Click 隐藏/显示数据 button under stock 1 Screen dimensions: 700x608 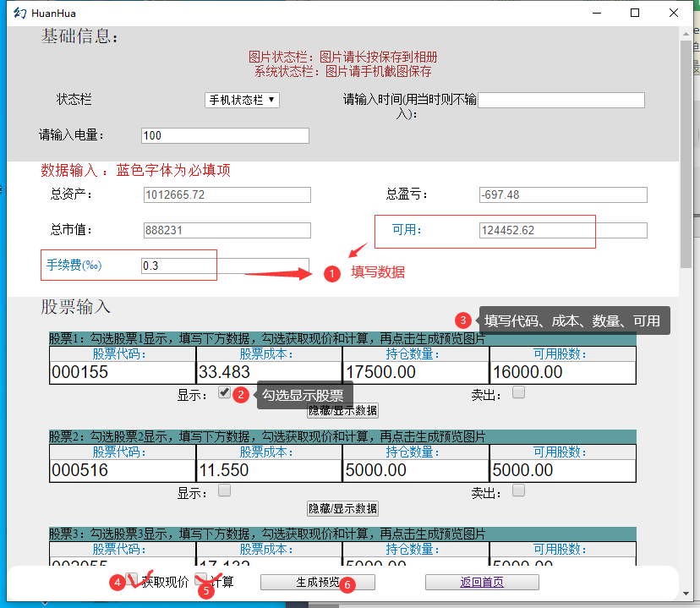342,411
